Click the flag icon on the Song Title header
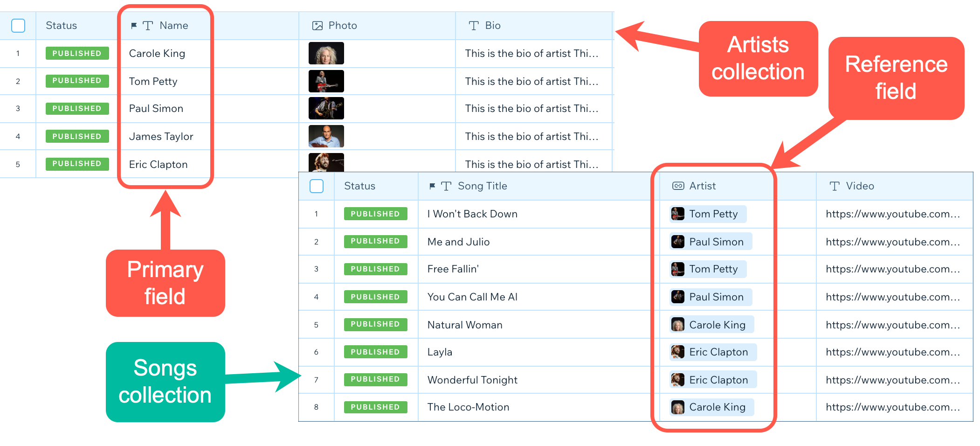The height and width of the screenshot is (446, 980). click(x=432, y=186)
